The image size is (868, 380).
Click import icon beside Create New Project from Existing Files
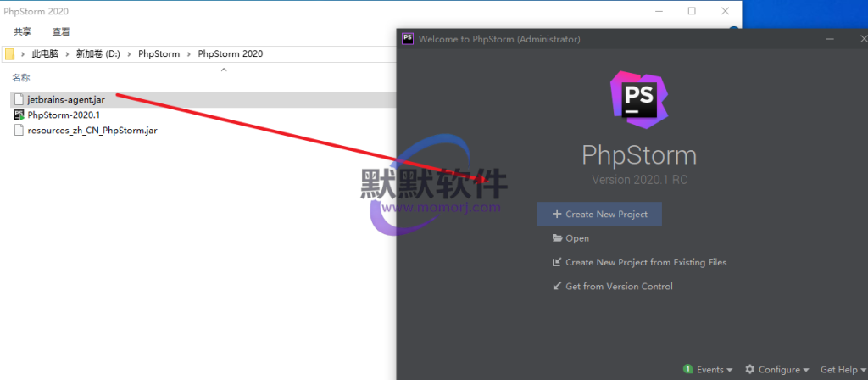coord(557,262)
